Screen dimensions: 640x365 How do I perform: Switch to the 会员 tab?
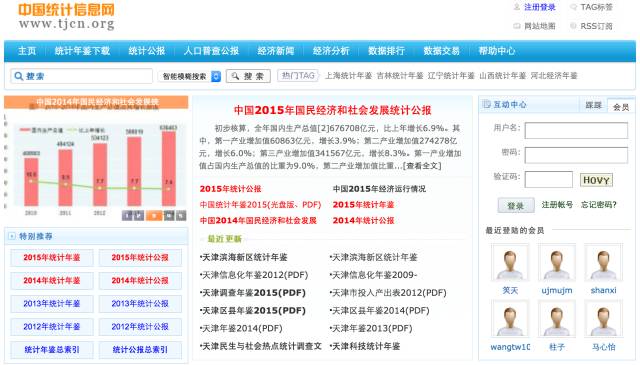coord(621,106)
